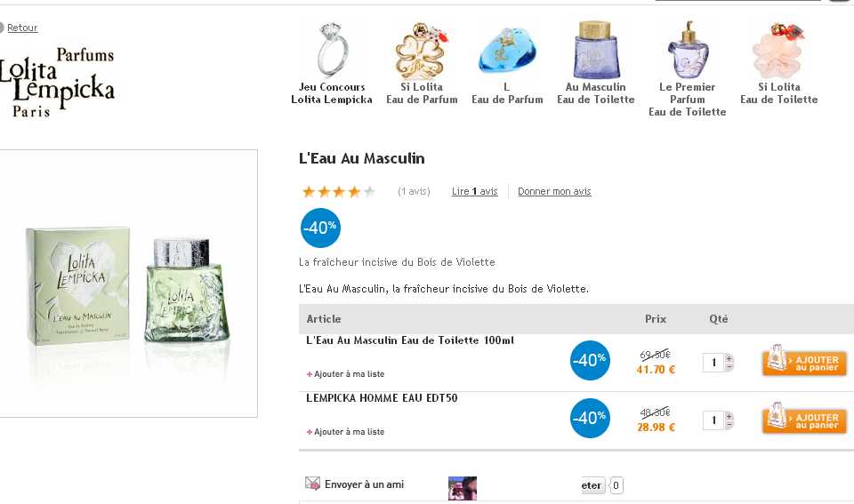Viewport: 854px width, 504px height.
Task: Add the 100ml Eau de Toilette to my list
Action: click(349, 374)
